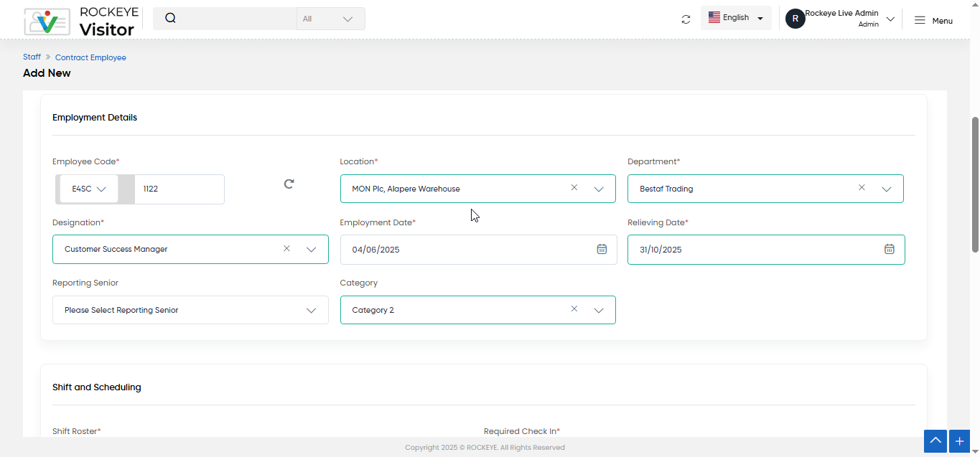Open Employment Date calendar picker icon

coord(602,249)
